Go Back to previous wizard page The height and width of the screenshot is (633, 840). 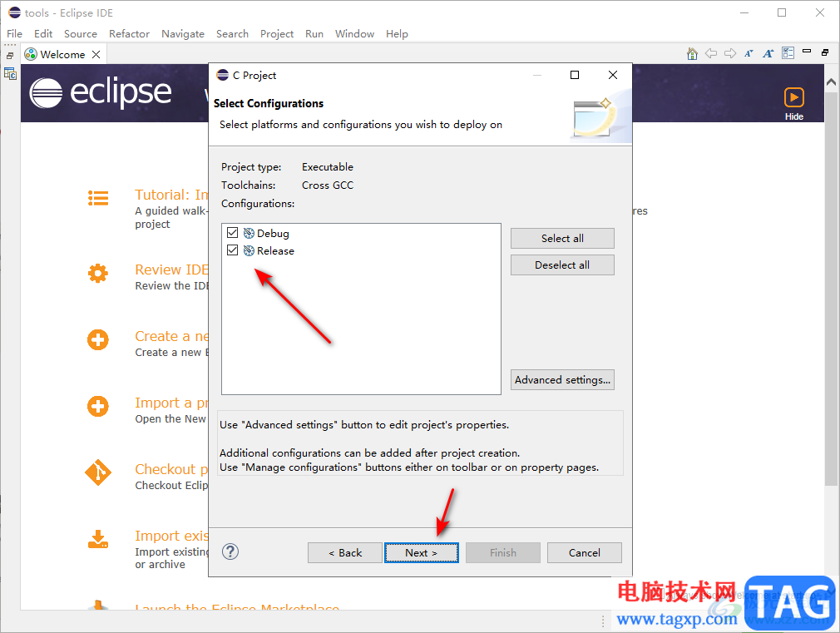pyautogui.click(x=345, y=552)
